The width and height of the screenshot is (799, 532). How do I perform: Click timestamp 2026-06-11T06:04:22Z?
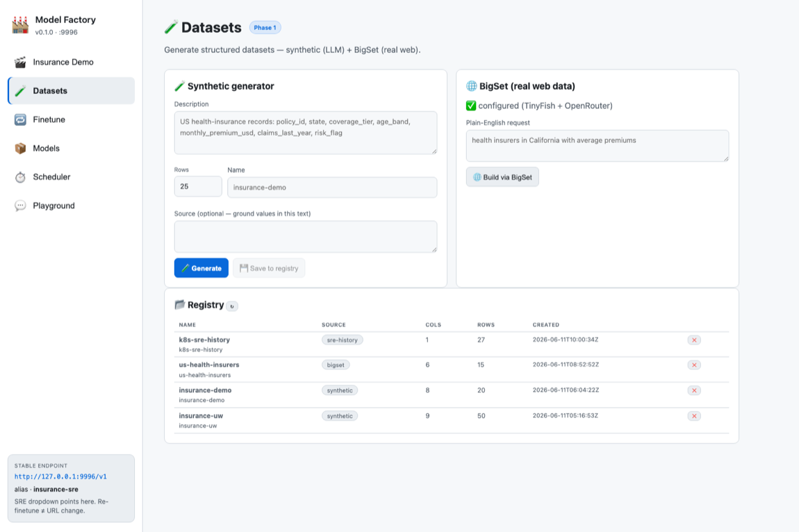pyautogui.click(x=566, y=390)
